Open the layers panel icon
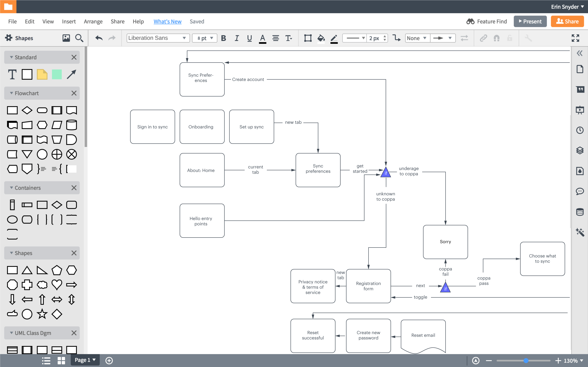588x367 pixels. tap(580, 150)
